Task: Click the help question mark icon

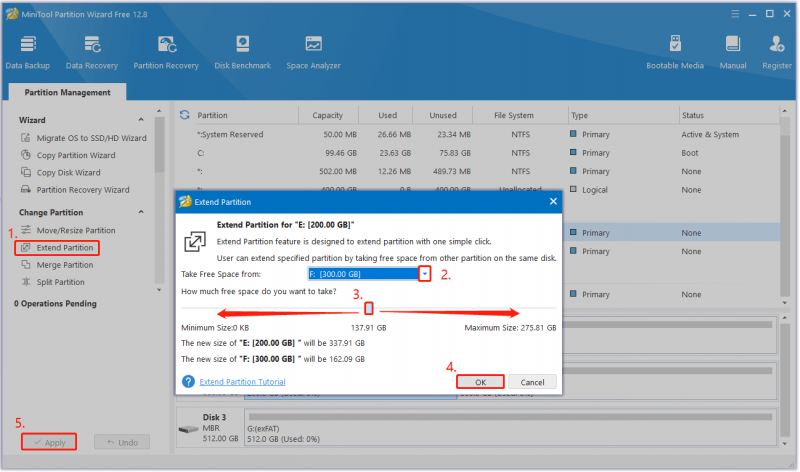Action: point(188,381)
